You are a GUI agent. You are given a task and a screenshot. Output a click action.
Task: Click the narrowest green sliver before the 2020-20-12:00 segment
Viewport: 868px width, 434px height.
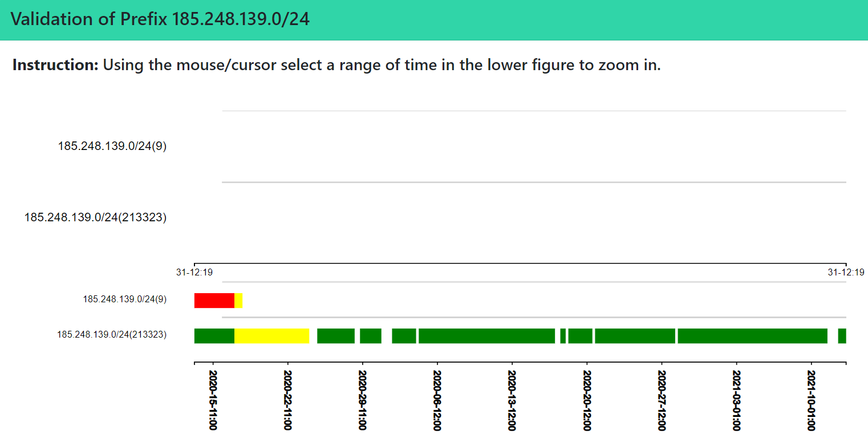(563, 336)
